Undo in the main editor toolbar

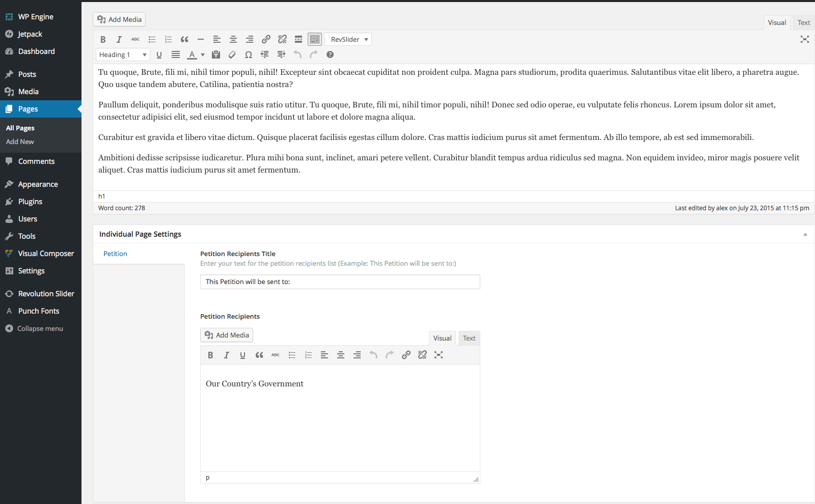click(297, 54)
